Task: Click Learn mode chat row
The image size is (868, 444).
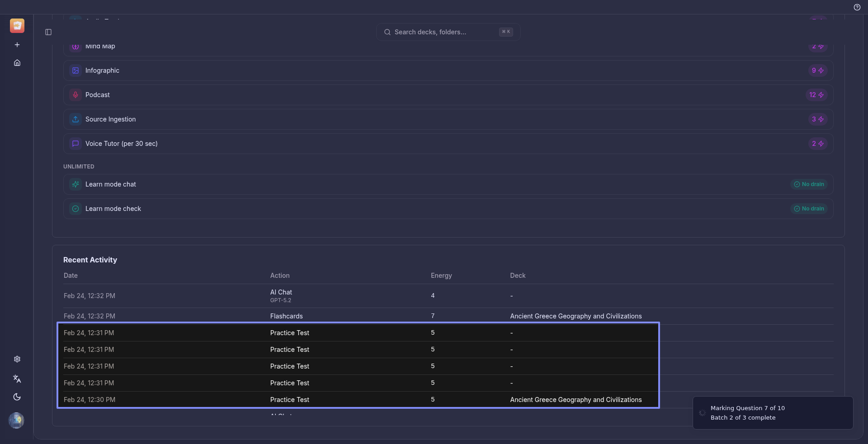Action: (x=448, y=184)
